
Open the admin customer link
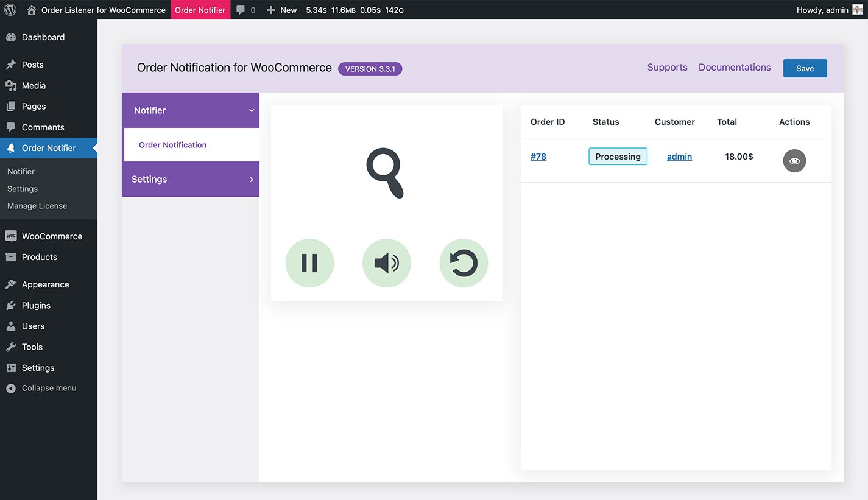[679, 157]
